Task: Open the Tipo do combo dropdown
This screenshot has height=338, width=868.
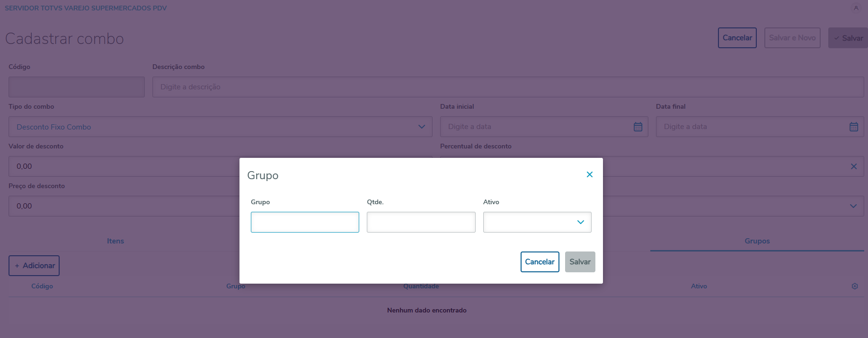Action: [221, 127]
